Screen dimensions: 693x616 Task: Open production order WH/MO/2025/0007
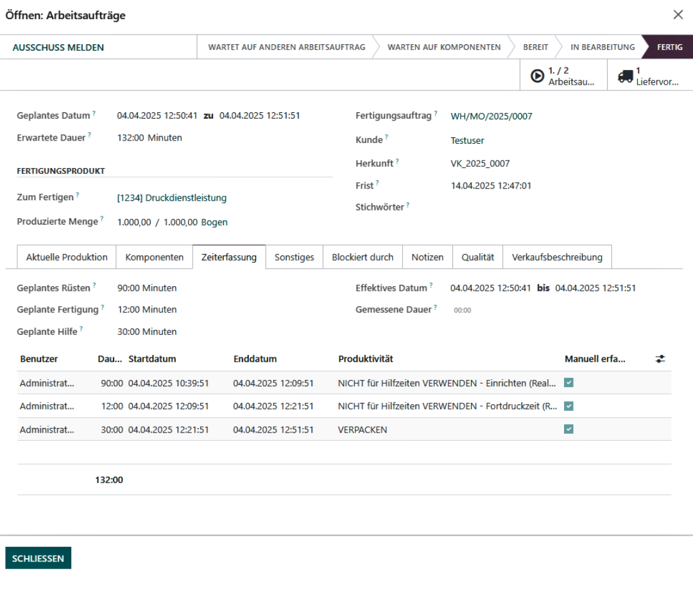(492, 116)
